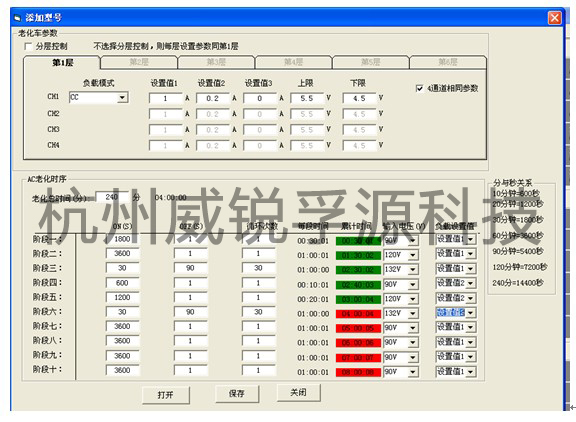The height and width of the screenshot is (422, 576).
Task: Click the CH1 设置值1 input field
Action: (x=165, y=98)
